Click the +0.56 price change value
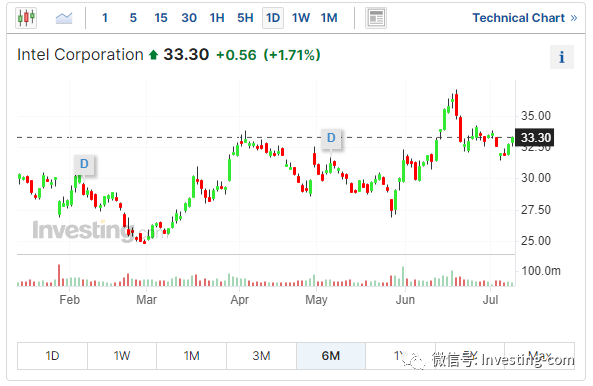This screenshot has height=386, width=593. click(x=236, y=55)
